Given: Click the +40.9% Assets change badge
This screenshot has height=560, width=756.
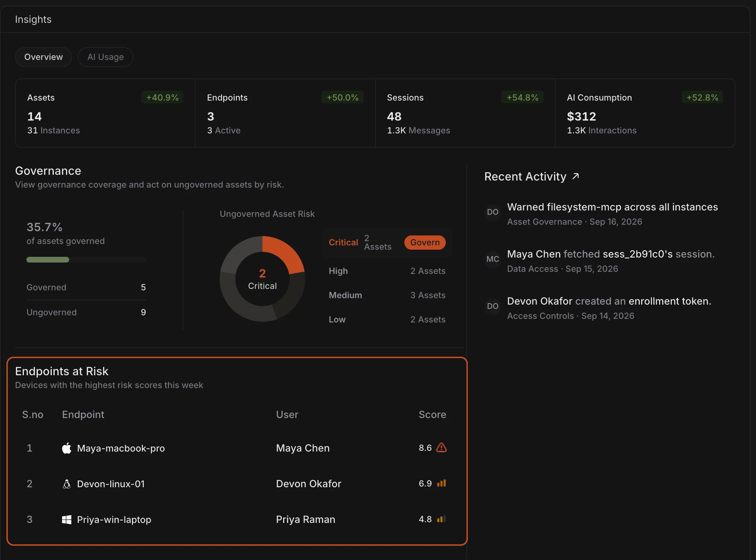Looking at the screenshot, I should pyautogui.click(x=162, y=97).
